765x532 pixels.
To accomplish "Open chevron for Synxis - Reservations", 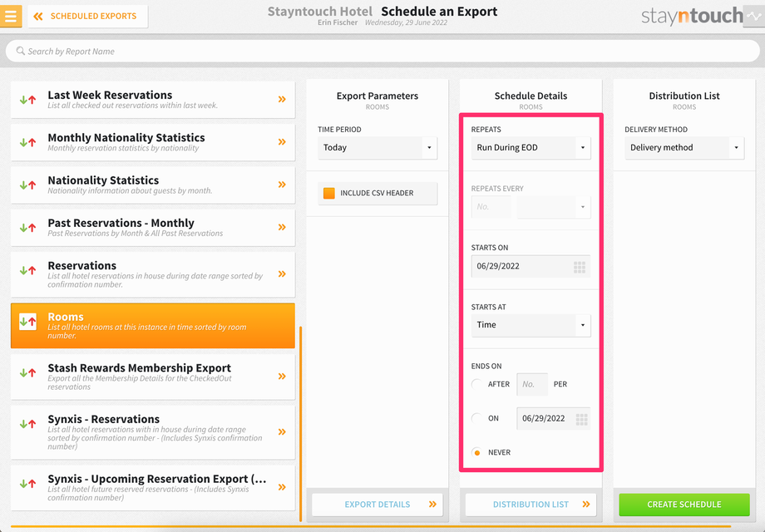I will (x=282, y=432).
